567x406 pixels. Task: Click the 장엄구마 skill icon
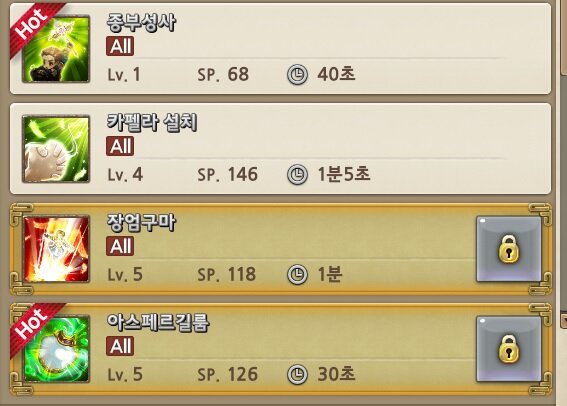coord(56,249)
